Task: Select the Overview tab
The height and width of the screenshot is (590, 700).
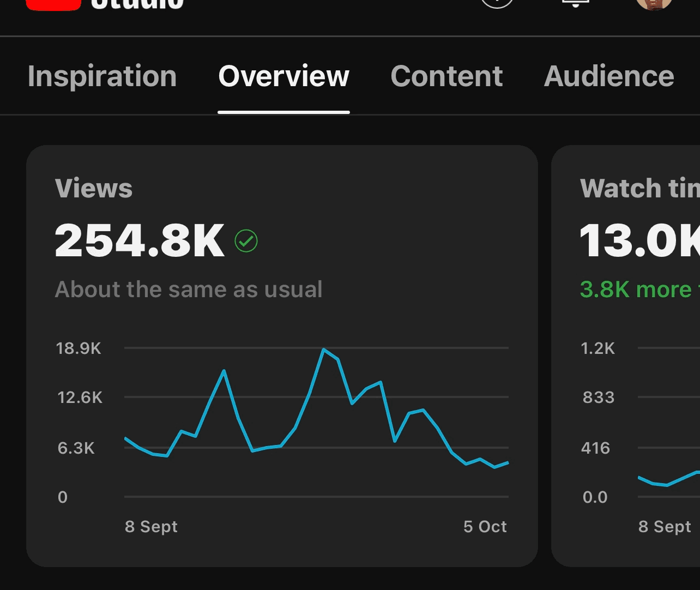Action: click(x=283, y=76)
